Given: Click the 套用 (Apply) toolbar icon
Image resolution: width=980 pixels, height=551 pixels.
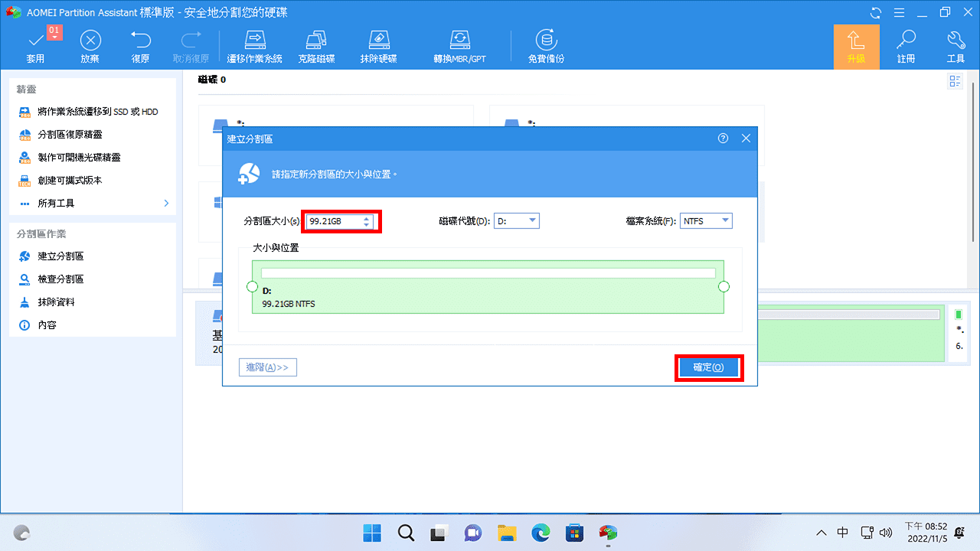Looking at the screenshot, I should pyautogui.click(x=35, y=46).
